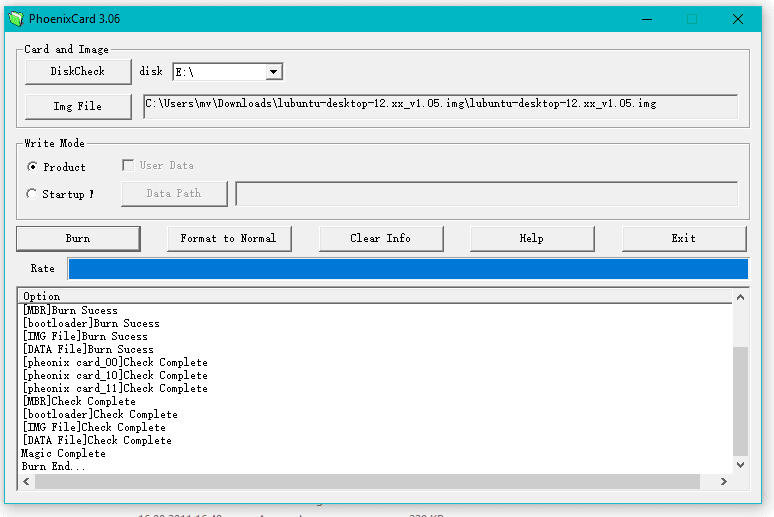The width and height of the screenshot is (774, 517).
Task: Open Help
Action: click(x=532, y=239)
